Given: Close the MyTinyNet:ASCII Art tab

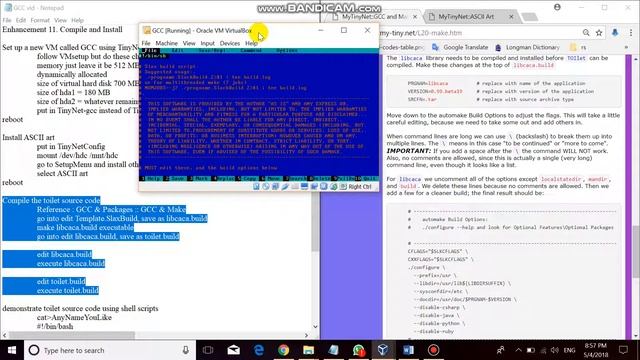Looking at the screenshot, I should pyautogui.click(x=511, y=17).
